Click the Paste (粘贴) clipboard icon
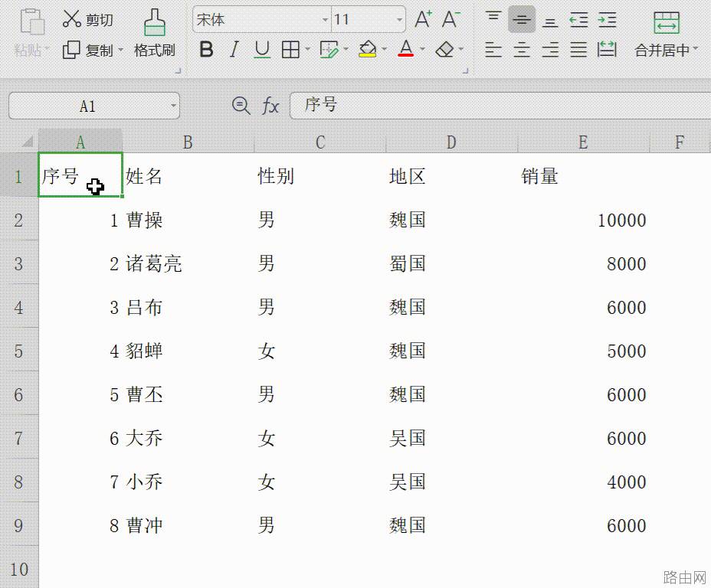The width and height of the screenshot is (711, 588). pos(33,21)
